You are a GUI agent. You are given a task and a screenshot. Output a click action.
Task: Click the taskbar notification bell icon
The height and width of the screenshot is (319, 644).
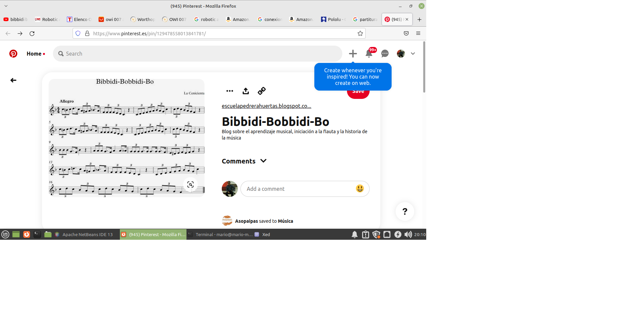(355, 234)
